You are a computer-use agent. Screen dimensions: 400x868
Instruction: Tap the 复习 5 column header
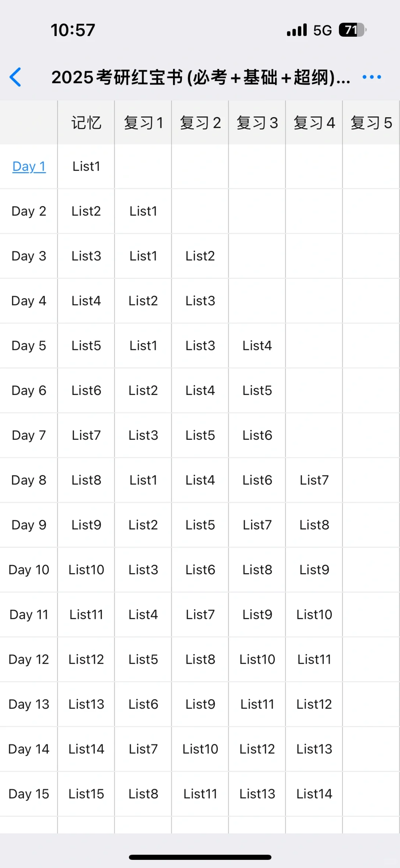tap(371, 123)
